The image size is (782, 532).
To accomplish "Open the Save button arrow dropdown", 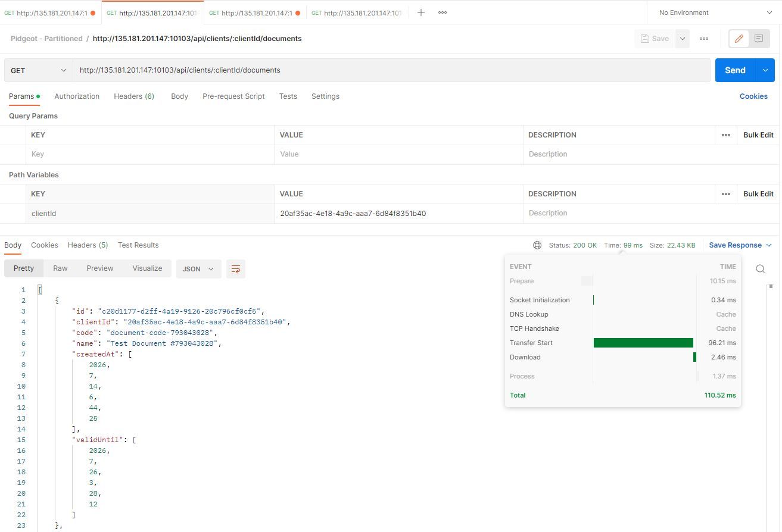I will [683, 39].
